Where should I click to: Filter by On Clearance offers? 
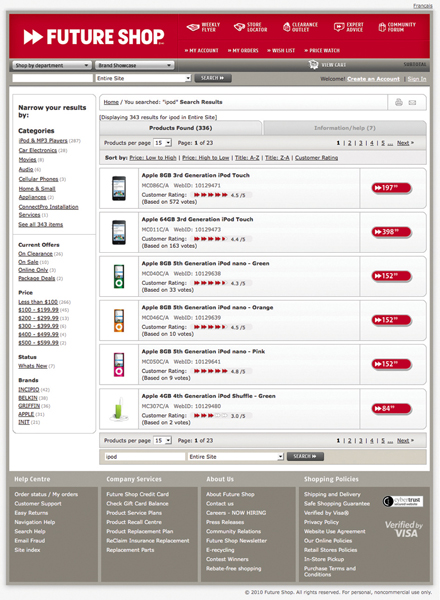[x=35, y=254]
